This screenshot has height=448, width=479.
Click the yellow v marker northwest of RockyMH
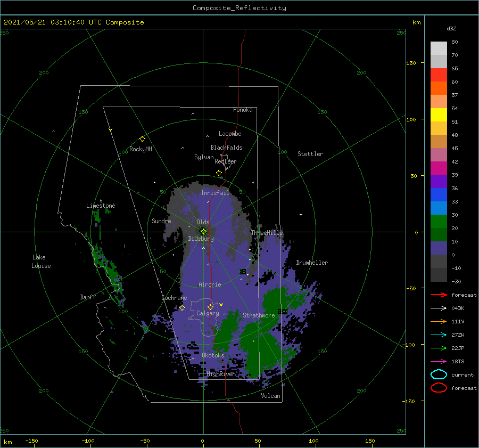(111, 130)
